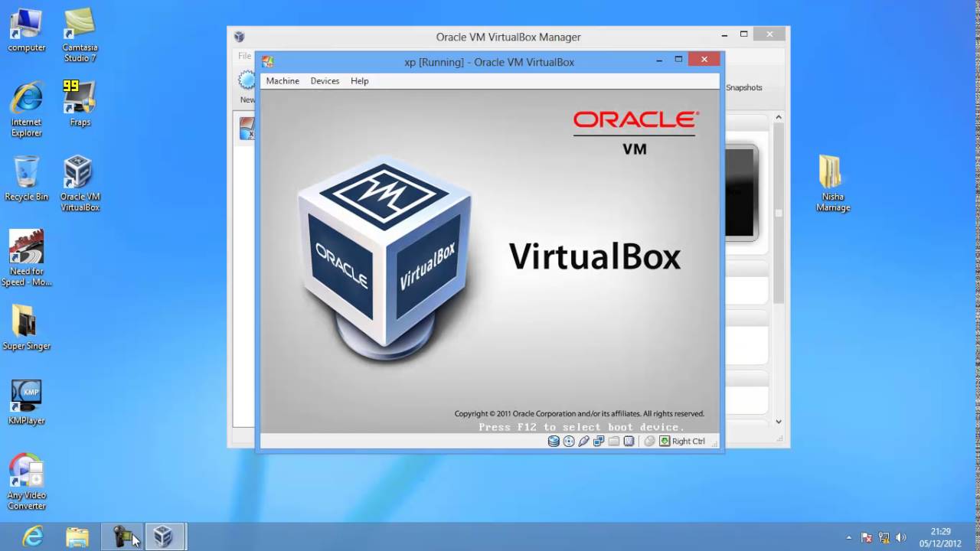Click the VM preview thumbnail in Manager
This screenshot has width=980, height=551.
tap(740, 192)
